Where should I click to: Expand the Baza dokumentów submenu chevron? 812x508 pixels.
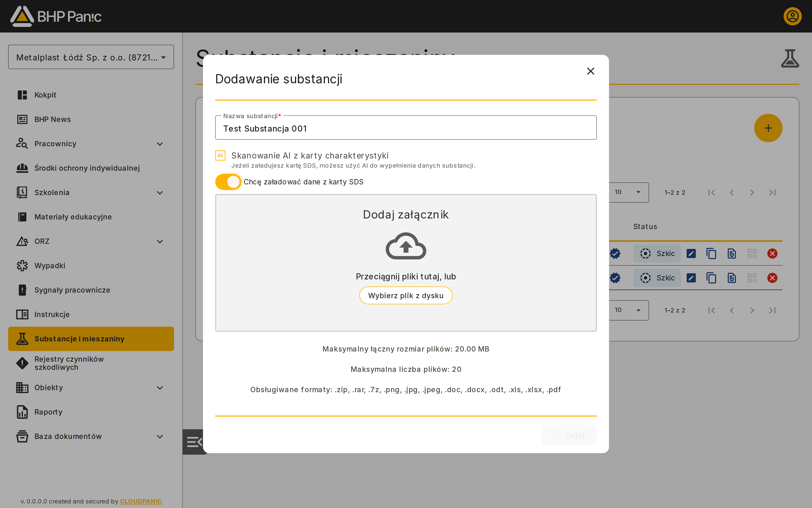pos(160,436)
